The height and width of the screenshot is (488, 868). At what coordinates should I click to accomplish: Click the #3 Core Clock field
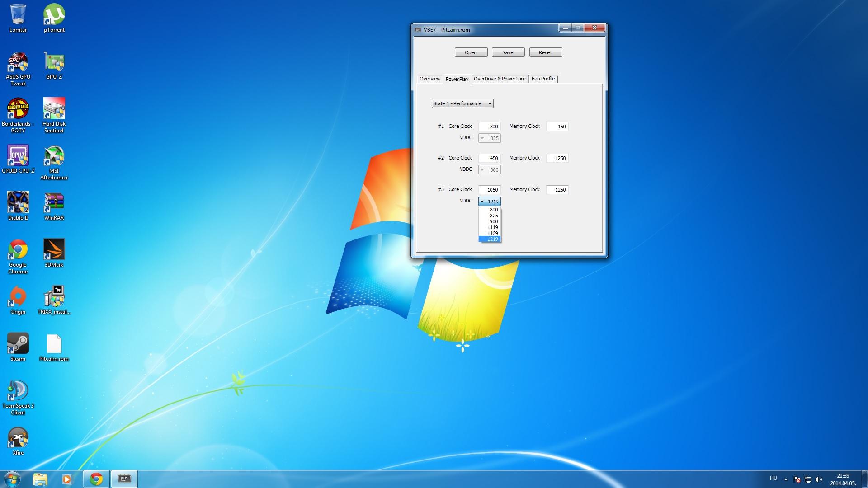click(x=490, y=190)
